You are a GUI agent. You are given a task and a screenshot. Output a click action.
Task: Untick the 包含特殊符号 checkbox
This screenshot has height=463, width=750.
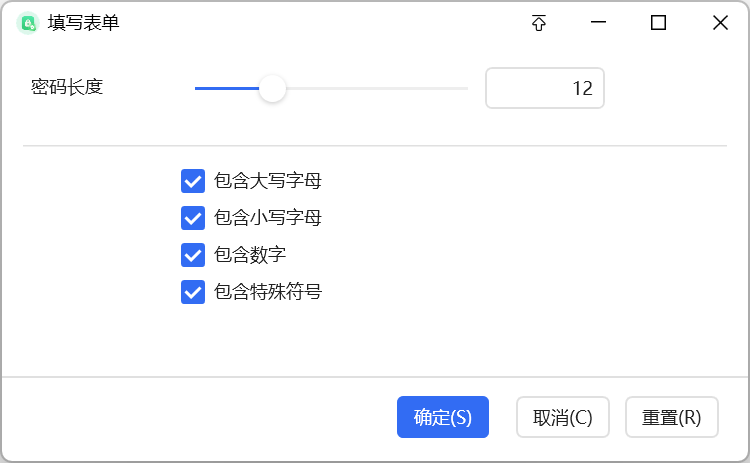[x=193, y=292]
